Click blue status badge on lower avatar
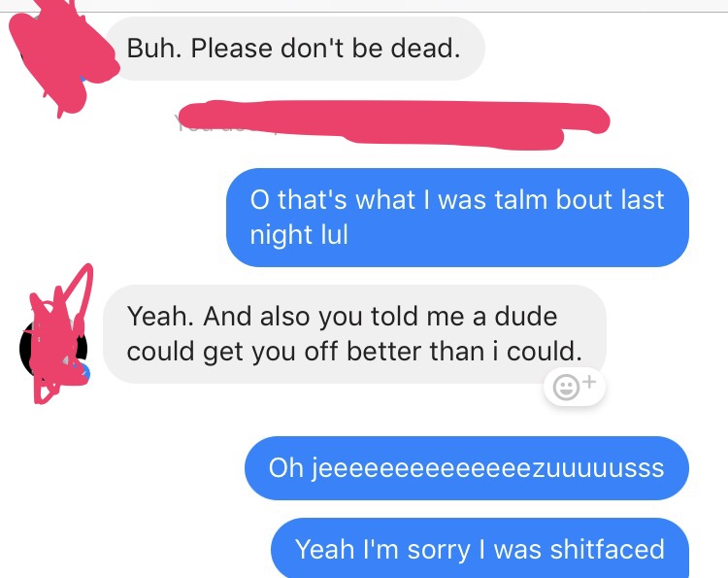 [83, 372]
